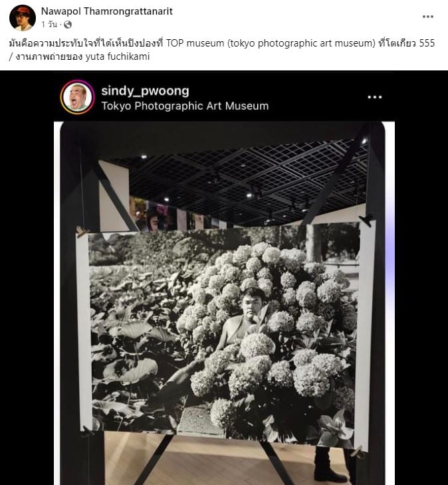Image resolution: width=448 pixels, height=485 pixels.
Task: Open the post timestamp '1 วัน'
Action: point(49,25)
